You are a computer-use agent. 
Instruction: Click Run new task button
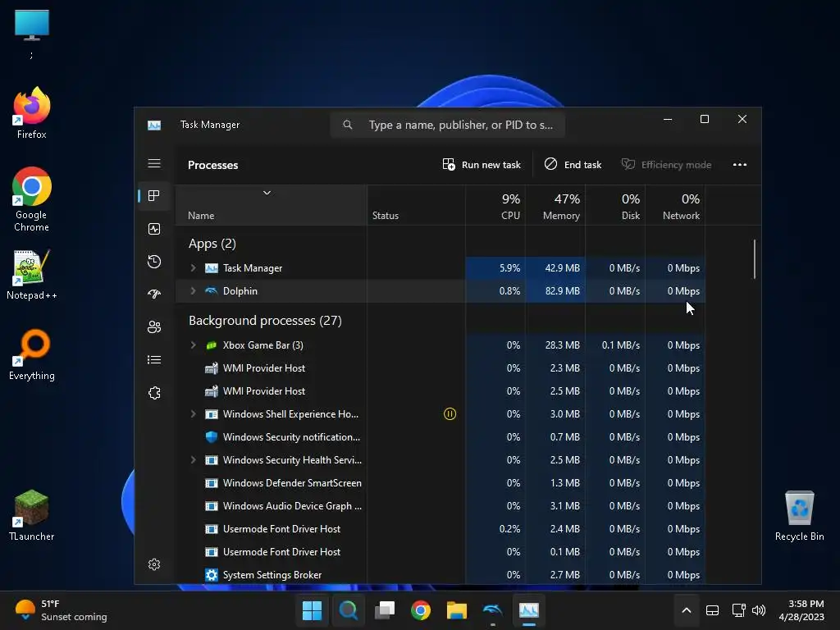(x=482, y=164)
